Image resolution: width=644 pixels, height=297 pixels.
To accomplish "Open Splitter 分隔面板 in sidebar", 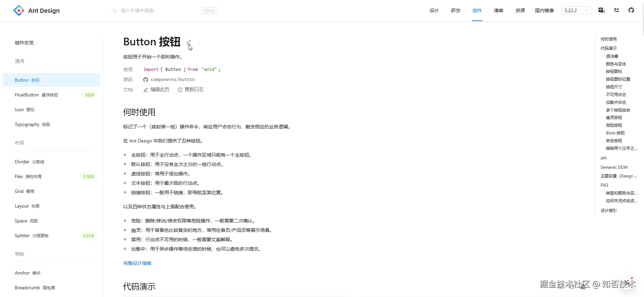I will tap(51, 236).
